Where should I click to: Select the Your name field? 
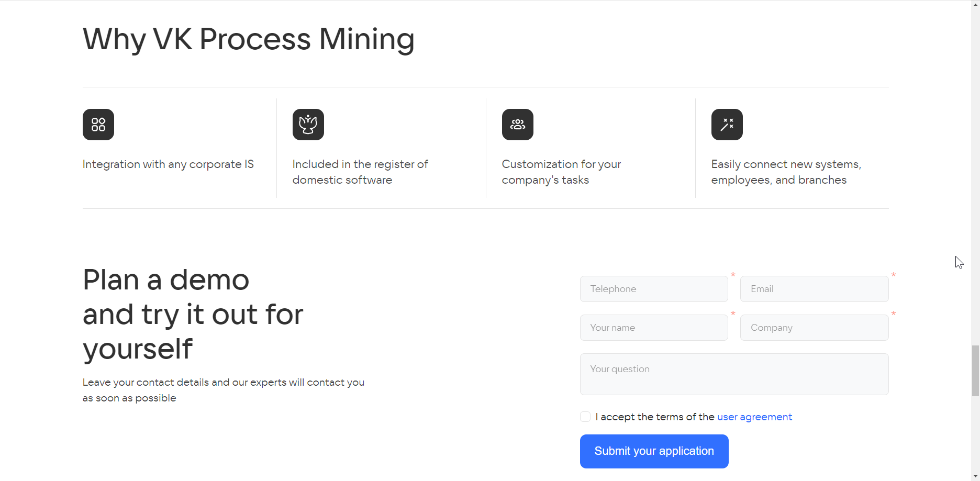(654, 328)
